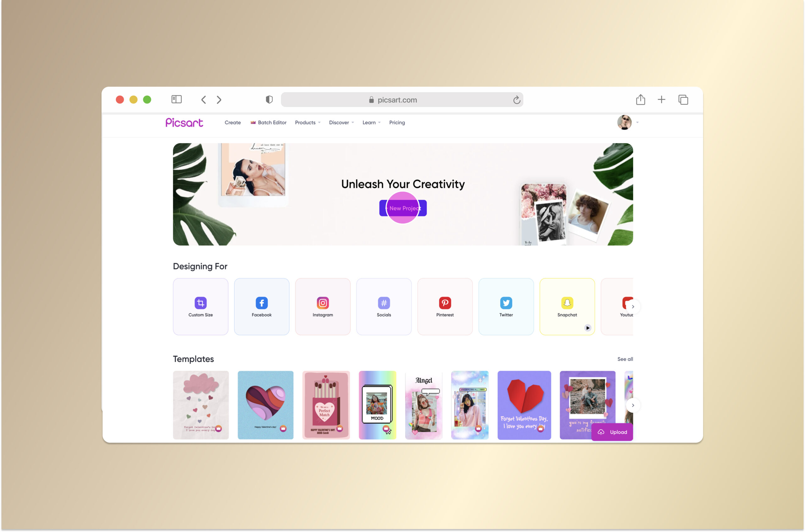This screenshot has width=805, height=532.
Task: Click See all templates link
Action: pyautogui.click(x=625, y=359)
